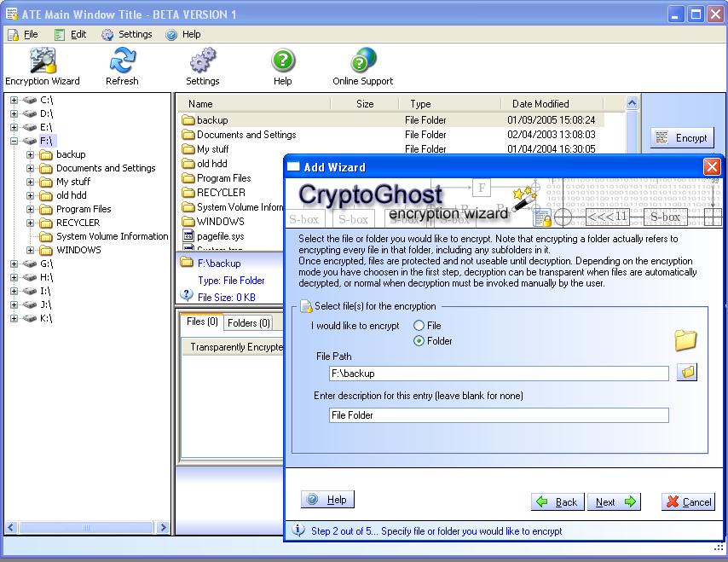Open the Online Support globe icon

363,60
